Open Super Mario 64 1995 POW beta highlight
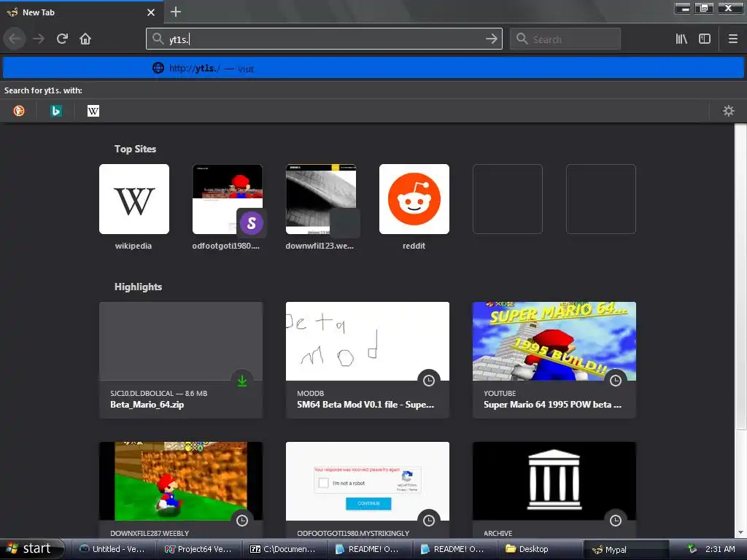The image size is (747, 560). [x=554, y=360]
